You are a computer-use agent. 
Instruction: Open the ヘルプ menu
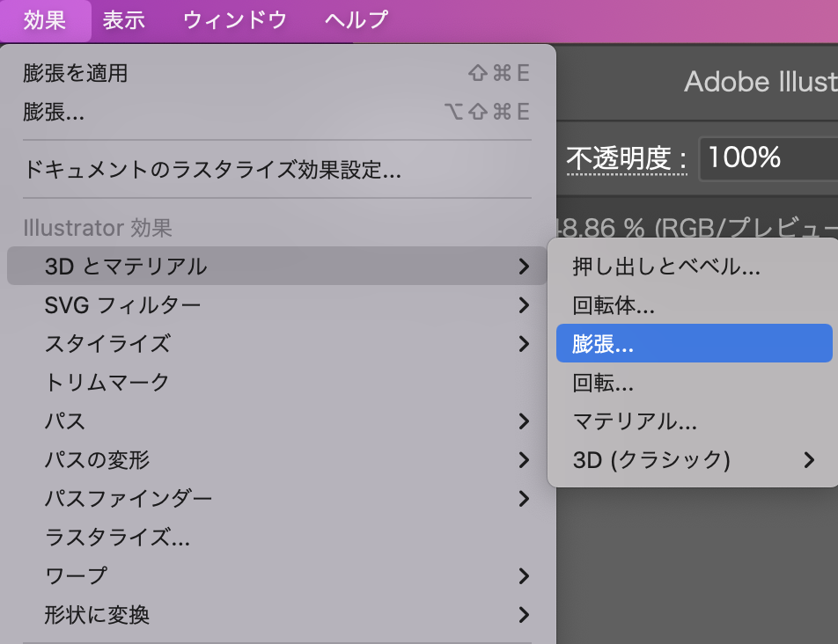click(x=356, y=19)
